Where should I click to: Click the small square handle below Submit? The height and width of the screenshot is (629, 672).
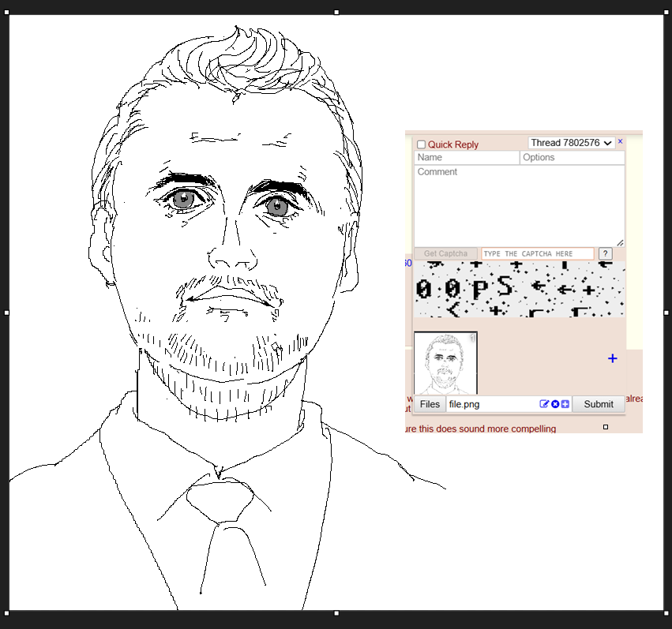pos(606,427)
